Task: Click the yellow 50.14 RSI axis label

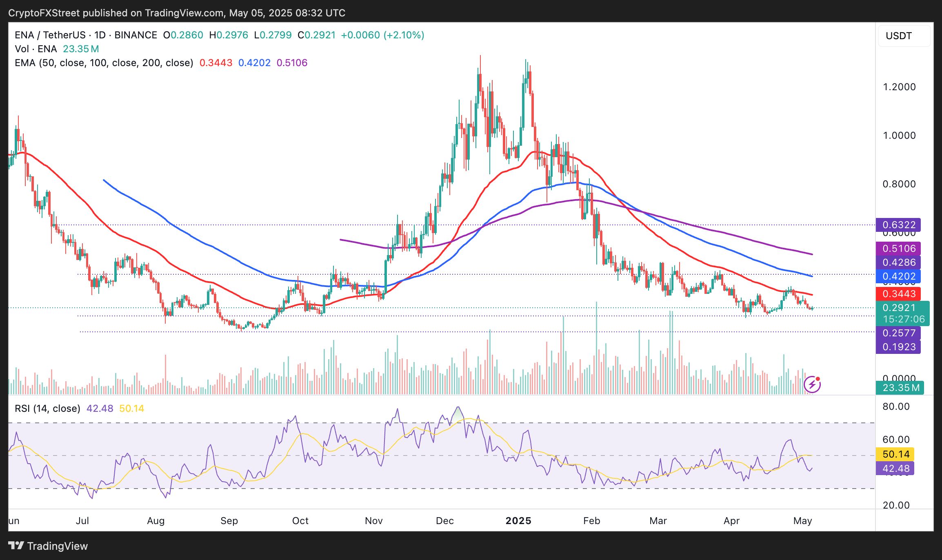Action: pos(896,454)
